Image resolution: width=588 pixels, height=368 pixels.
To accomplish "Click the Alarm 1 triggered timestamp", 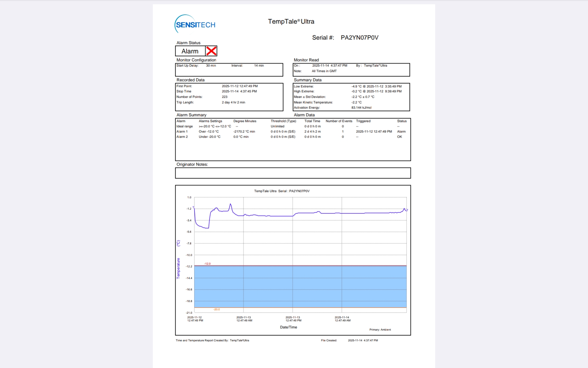I will click(x=374, y=132).
